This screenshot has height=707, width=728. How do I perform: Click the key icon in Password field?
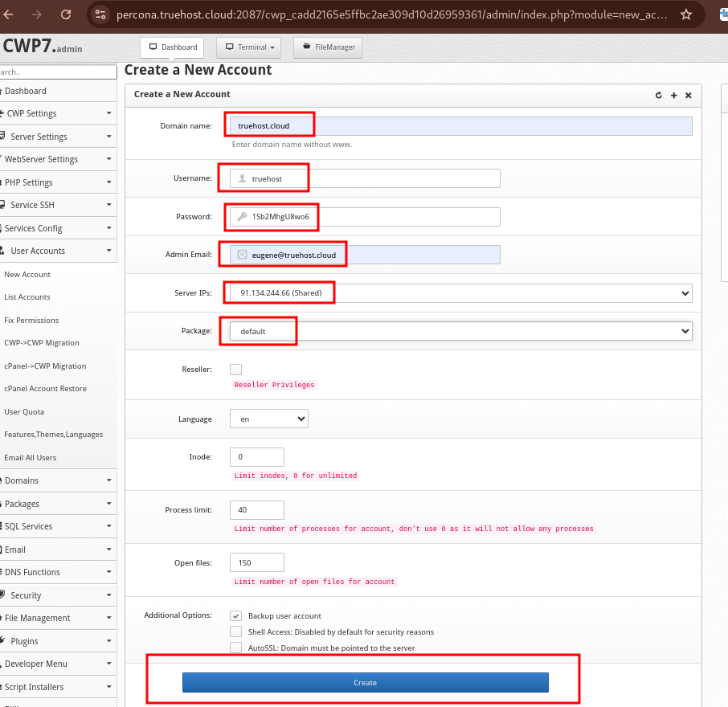[x=242, y=216]
